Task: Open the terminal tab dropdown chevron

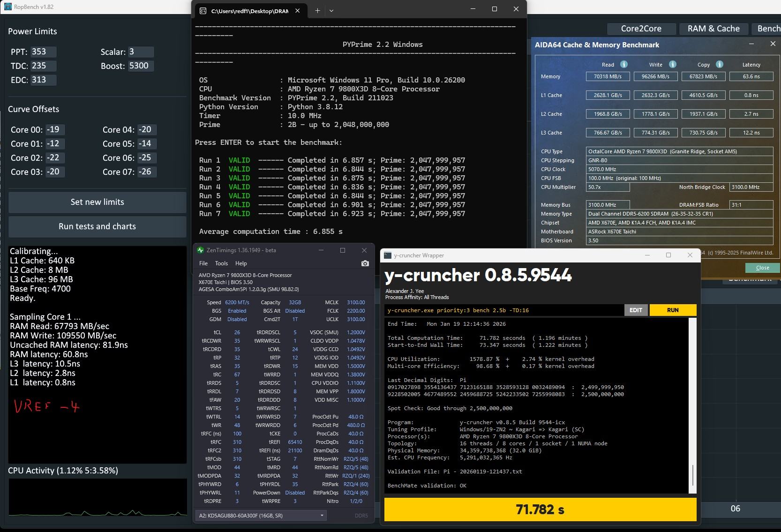Action: [331, 10]
